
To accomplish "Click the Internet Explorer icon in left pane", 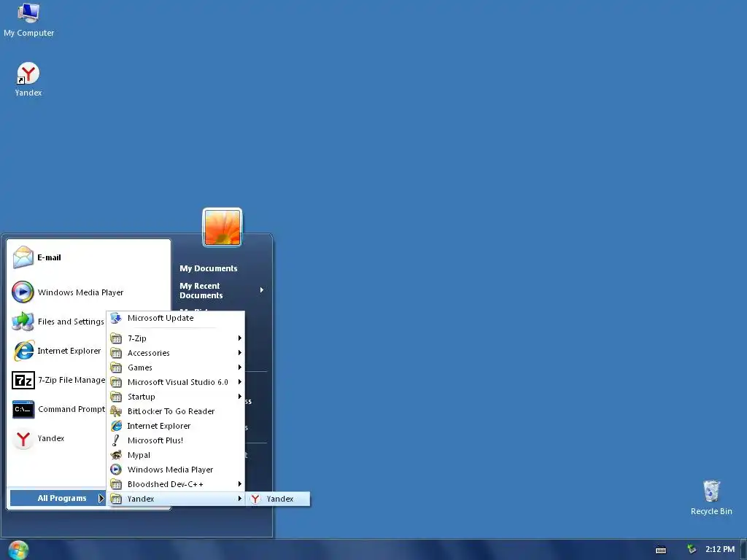I will click(x=23, y=351).
